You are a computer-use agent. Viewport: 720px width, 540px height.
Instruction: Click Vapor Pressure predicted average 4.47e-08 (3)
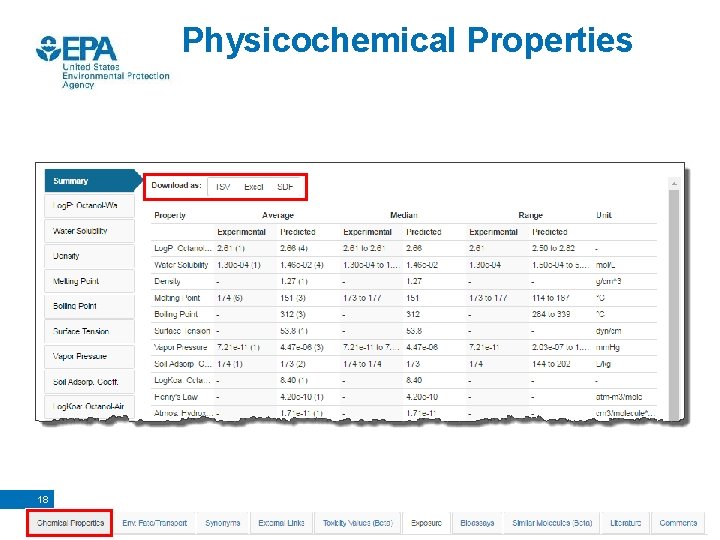point(302,347)
